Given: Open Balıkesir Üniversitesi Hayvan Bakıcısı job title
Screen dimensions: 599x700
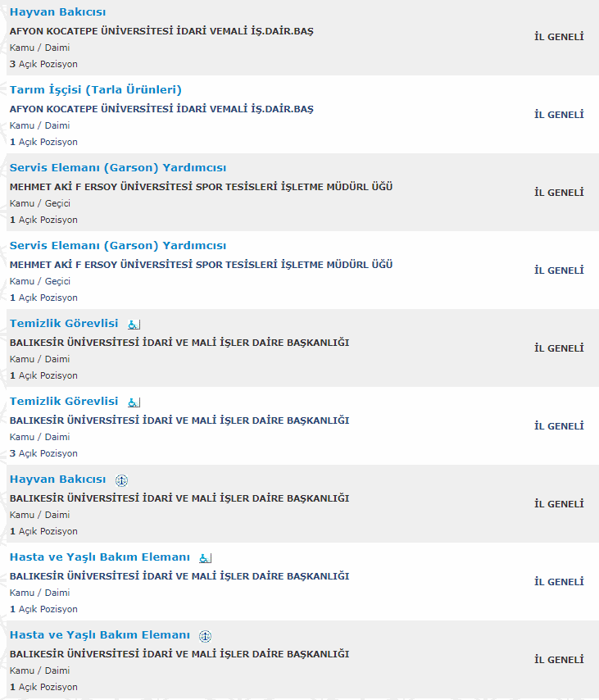Looking at the screenshot, I should (x=57, y=480).
